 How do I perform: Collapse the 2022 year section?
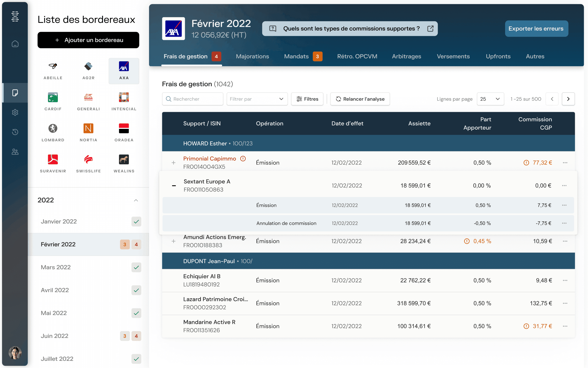(x=136, y=200)
